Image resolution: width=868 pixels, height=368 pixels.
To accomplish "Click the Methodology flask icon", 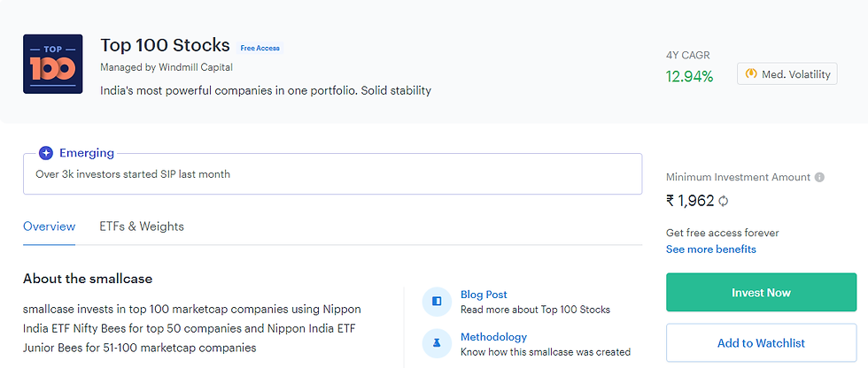I will pyautogui.click(x=437, y=343).
